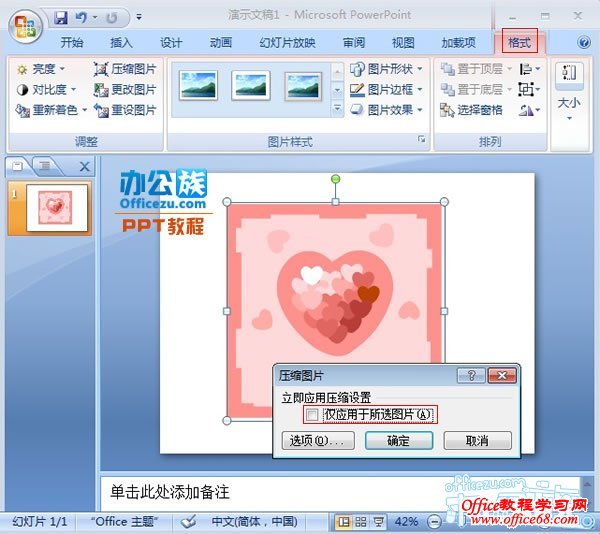Click the 选项(O)... button
Image resolution: width=600 pixels, height=534 pixels.
(x=318, y=441)
